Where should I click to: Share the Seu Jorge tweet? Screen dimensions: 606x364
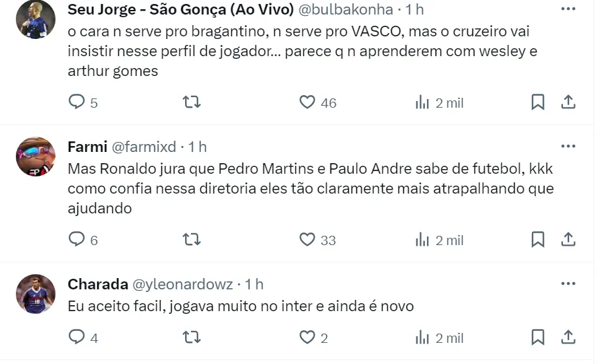[568, 102]
